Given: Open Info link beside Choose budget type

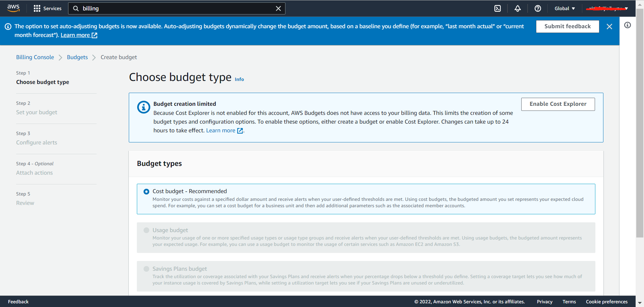Looking at the screenshot, I should pyautogui.click(x=239, y=79).
